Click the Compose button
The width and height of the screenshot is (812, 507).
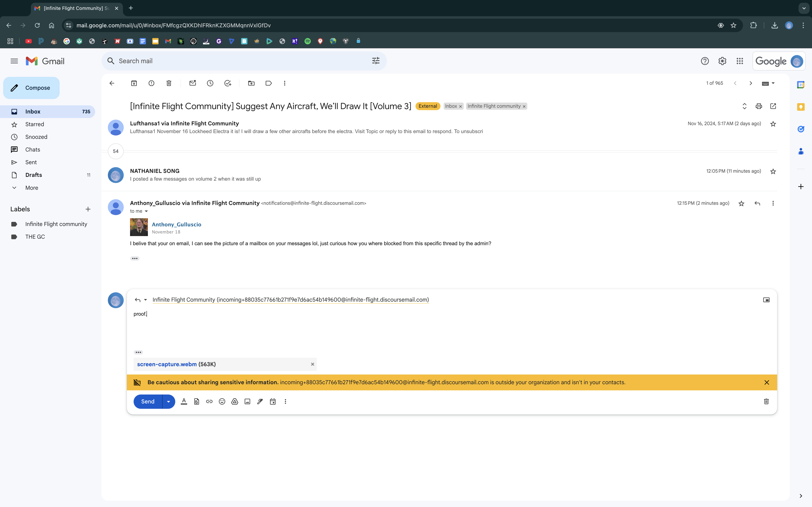pos(32,88)
